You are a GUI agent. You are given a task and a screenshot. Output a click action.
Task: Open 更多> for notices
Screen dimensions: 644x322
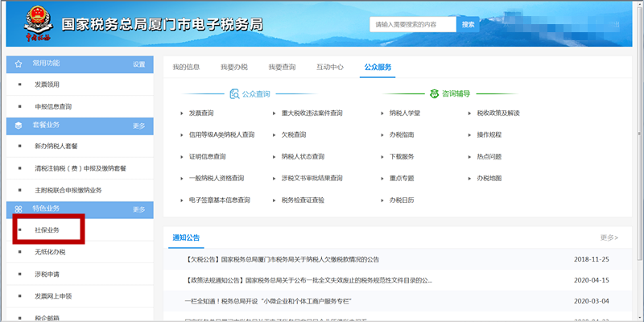coord(609,237)
